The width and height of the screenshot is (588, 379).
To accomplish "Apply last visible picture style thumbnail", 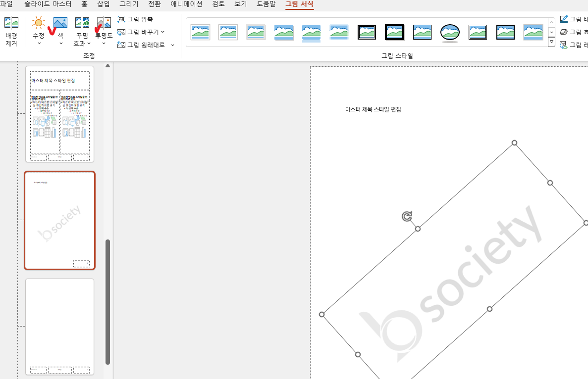I will click(533, 32).
